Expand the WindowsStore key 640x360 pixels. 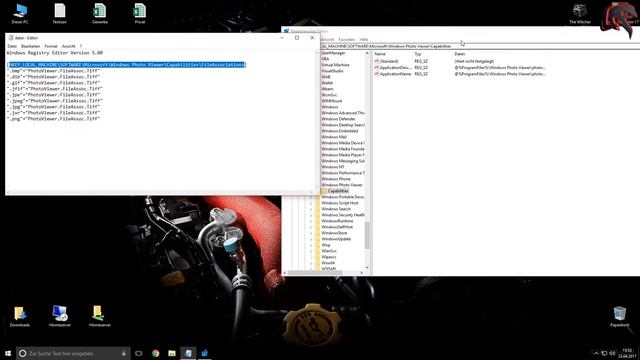pyautogui.click(x=311, y=233)
